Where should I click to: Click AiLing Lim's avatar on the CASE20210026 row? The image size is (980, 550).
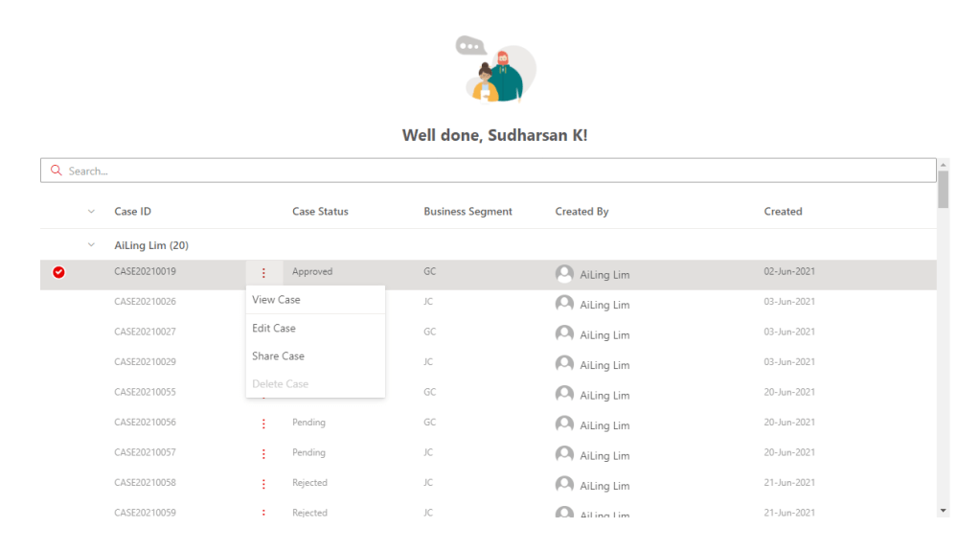(564, 304)
